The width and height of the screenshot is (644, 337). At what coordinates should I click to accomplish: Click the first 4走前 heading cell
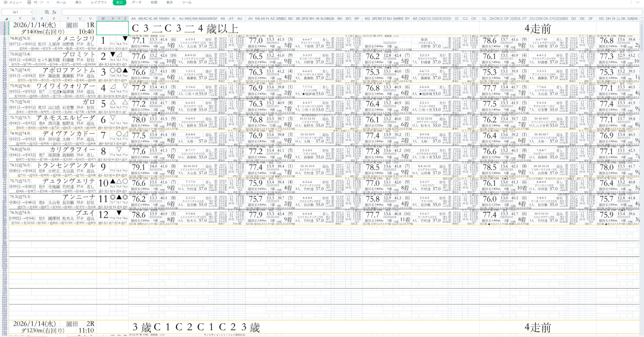(538, 29)
